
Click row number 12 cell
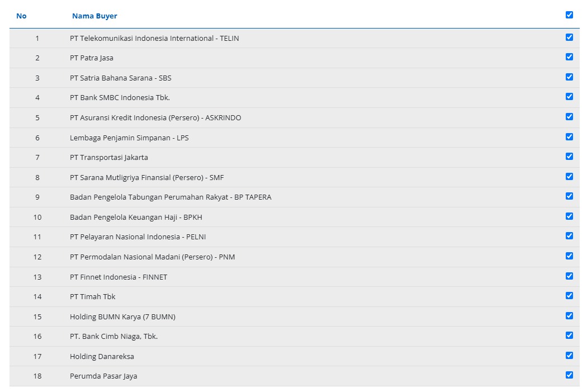(x=37, y=257)
